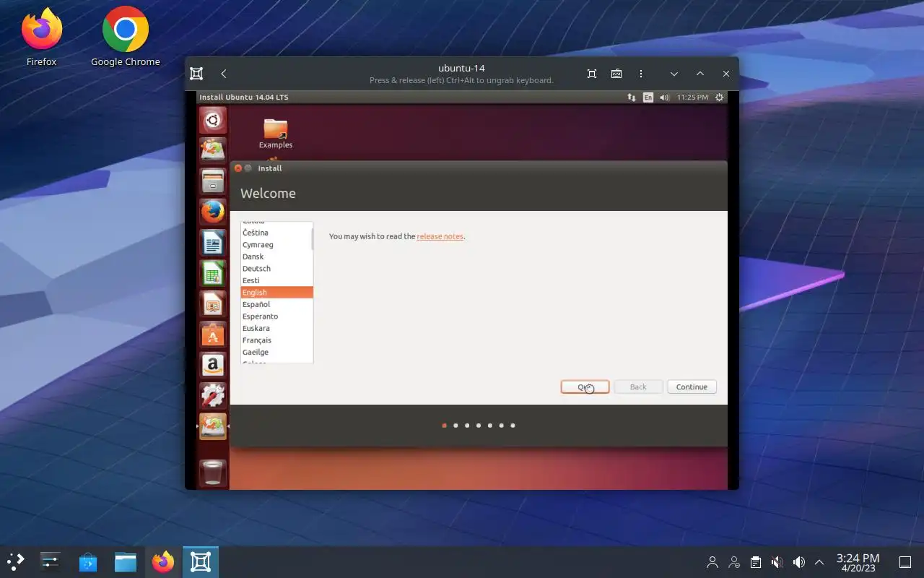The height and width of the screenshot is (578, 924).
Task: Launch Firefox from Unity launcher
Action: click(213, 212)
